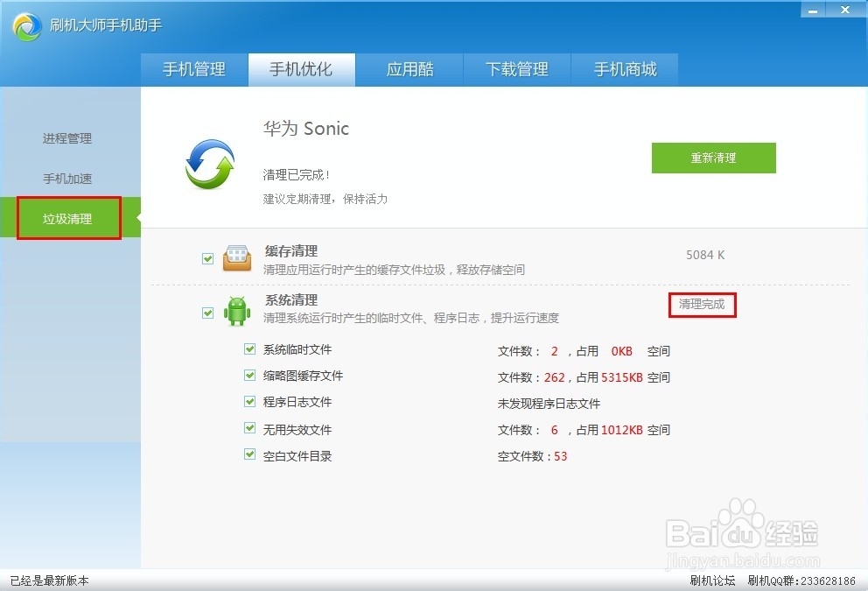
Task: Click the 系统临时文件 label
Action: [x=297, y=349]
